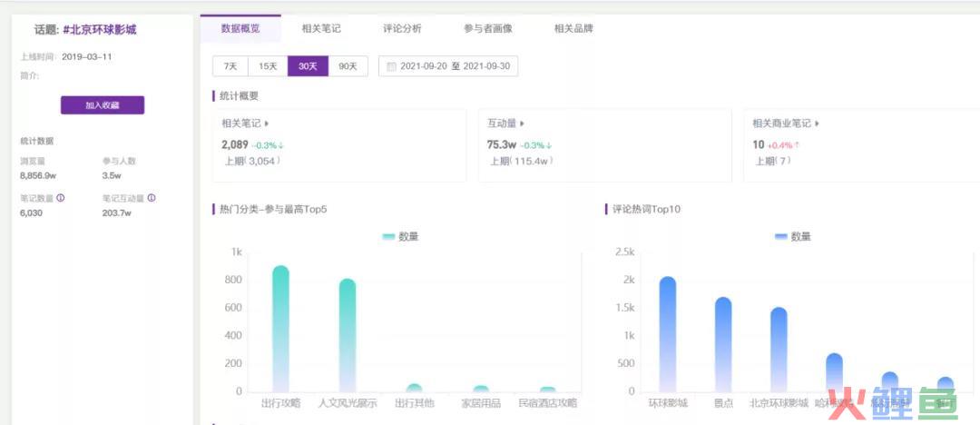Click the 民宿酒店攻略 bar
Screen dimensions: 980x425
547,390
